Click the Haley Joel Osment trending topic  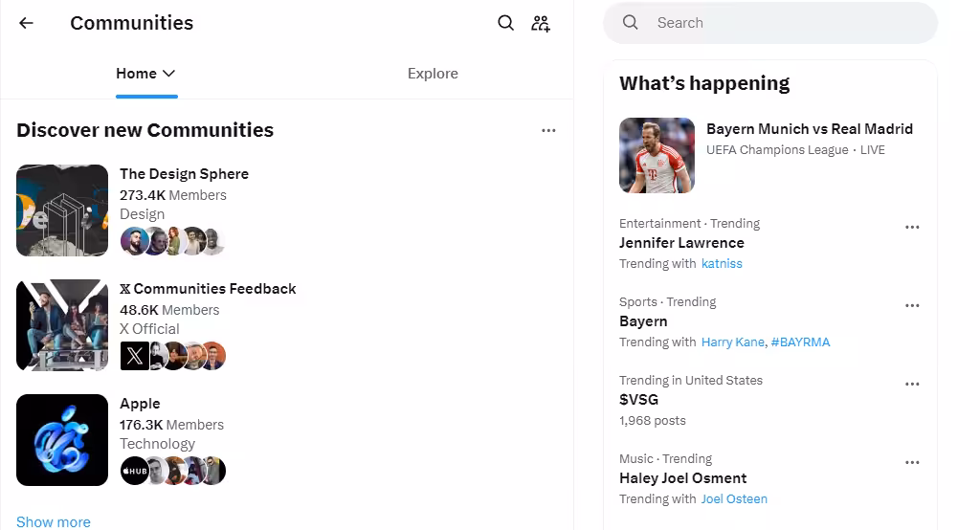[683, 478]
